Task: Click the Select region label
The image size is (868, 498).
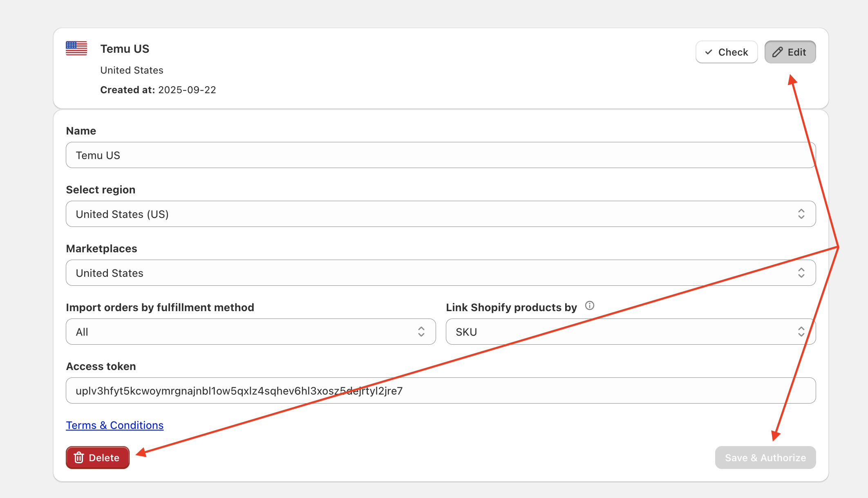Action: click(101, 190)
